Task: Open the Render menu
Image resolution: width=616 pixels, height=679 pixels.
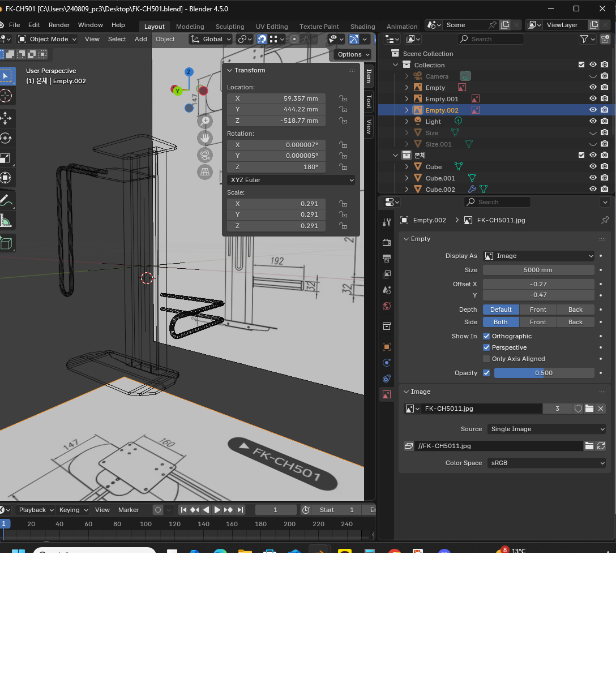Action: 59,25
